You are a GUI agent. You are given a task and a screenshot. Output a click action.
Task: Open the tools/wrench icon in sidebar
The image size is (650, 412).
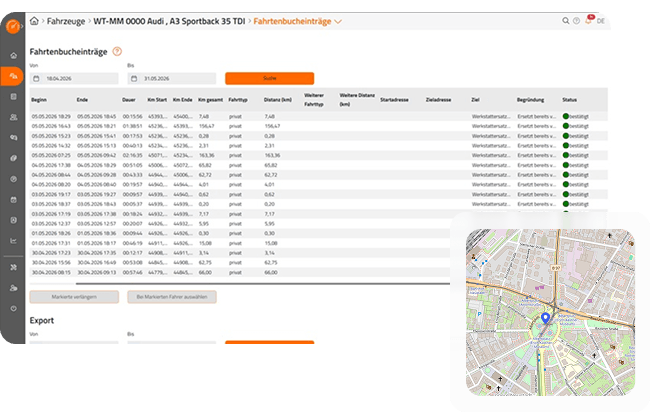tap(13, 267)
